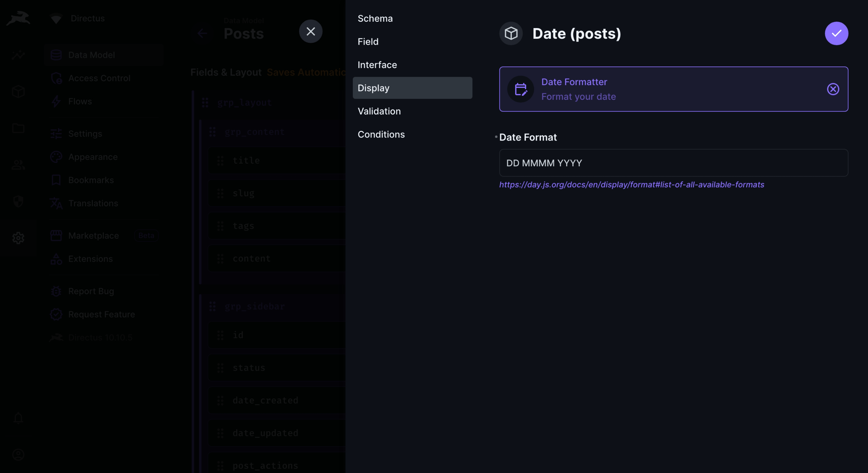This screenshot has width=868, height=473.
Task: Switch to the Field section
Action: point(368,42)
